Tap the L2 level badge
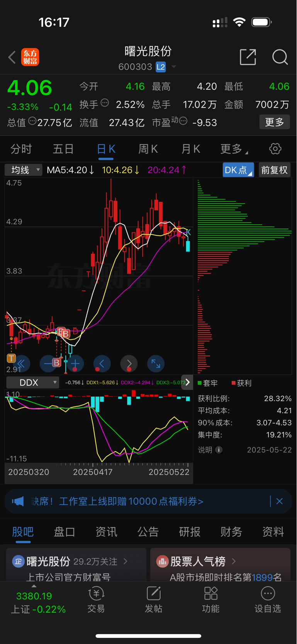 tap(161, 67)
